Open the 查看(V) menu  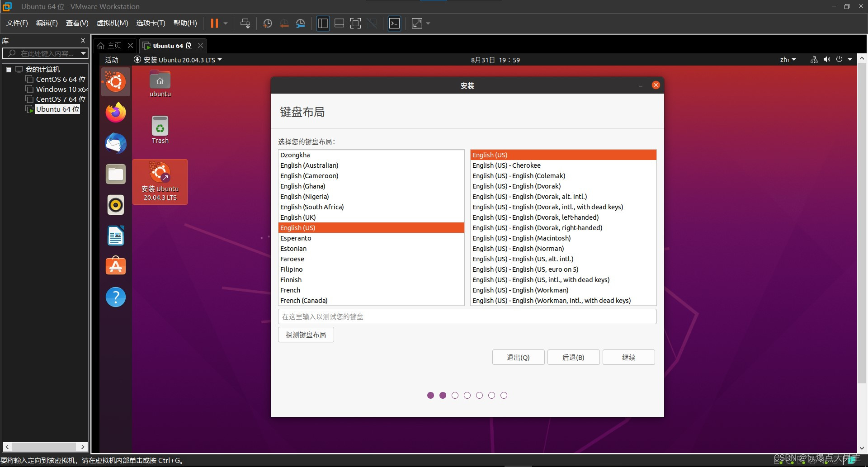77,23
